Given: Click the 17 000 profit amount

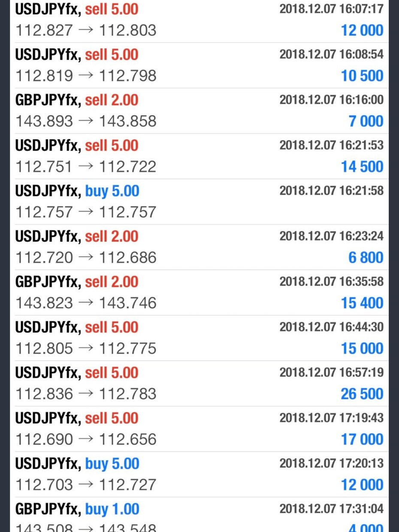Looking at the screenshot, I should 362,440.
